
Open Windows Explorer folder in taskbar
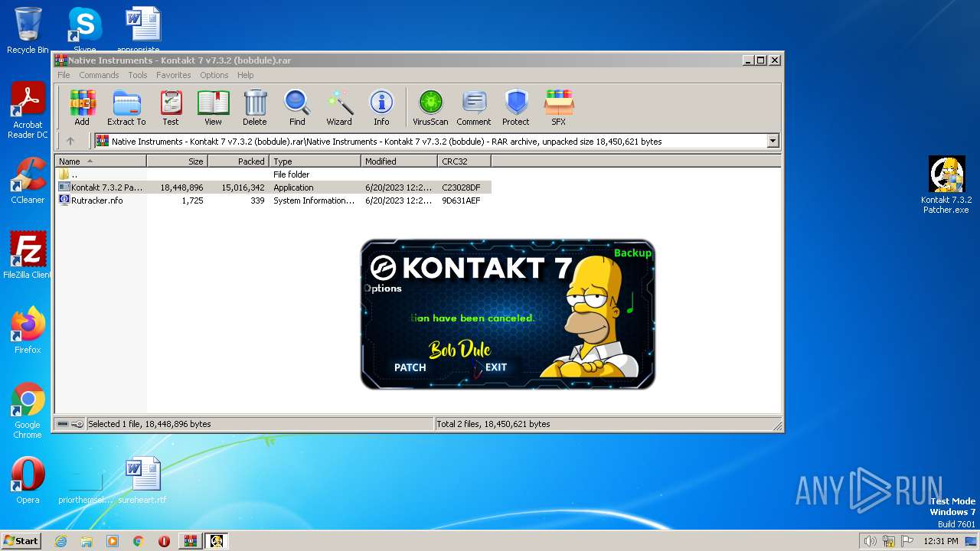tap(87, 541)
